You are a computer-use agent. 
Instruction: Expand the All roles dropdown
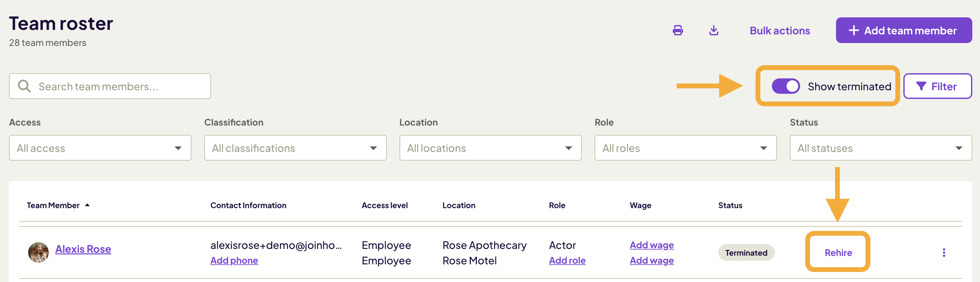685,148
